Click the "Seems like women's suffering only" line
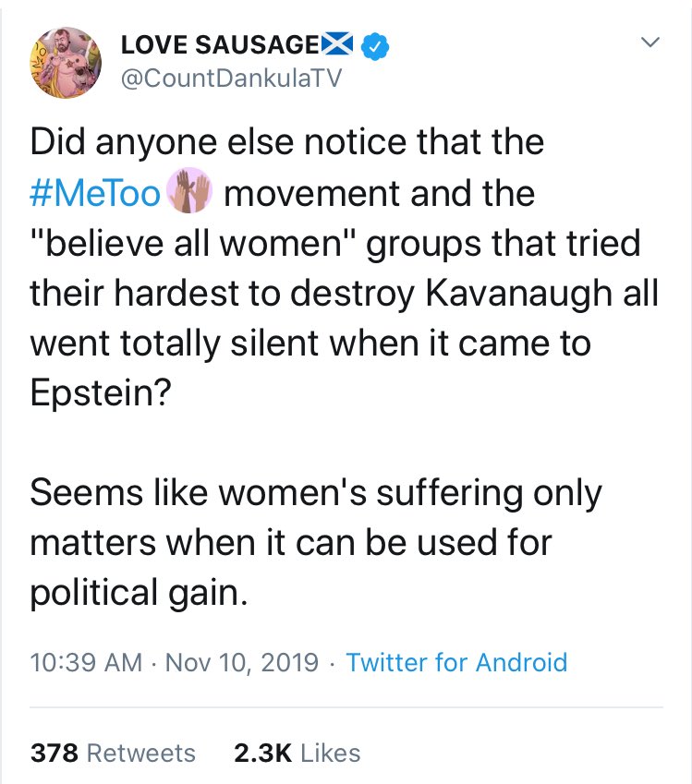The width and height of the screenshot is (692, 784). pyautogui.click(x=316, y=492)
